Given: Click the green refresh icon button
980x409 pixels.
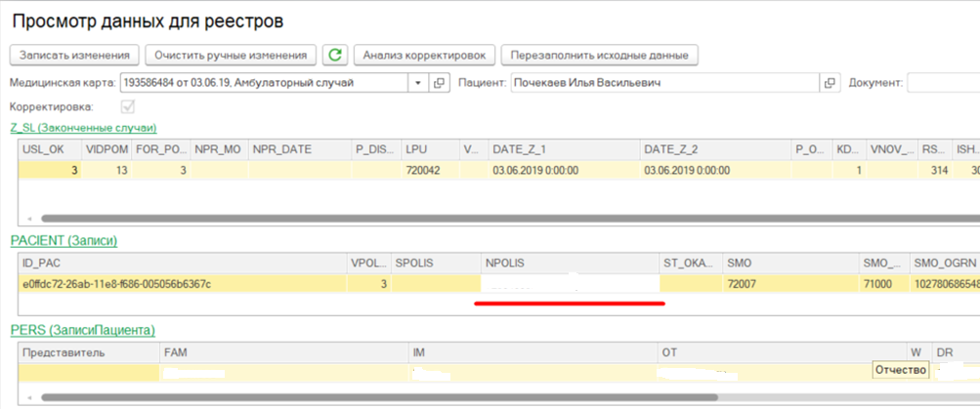Looking at the screenshot, I should [x=336, y=56].
